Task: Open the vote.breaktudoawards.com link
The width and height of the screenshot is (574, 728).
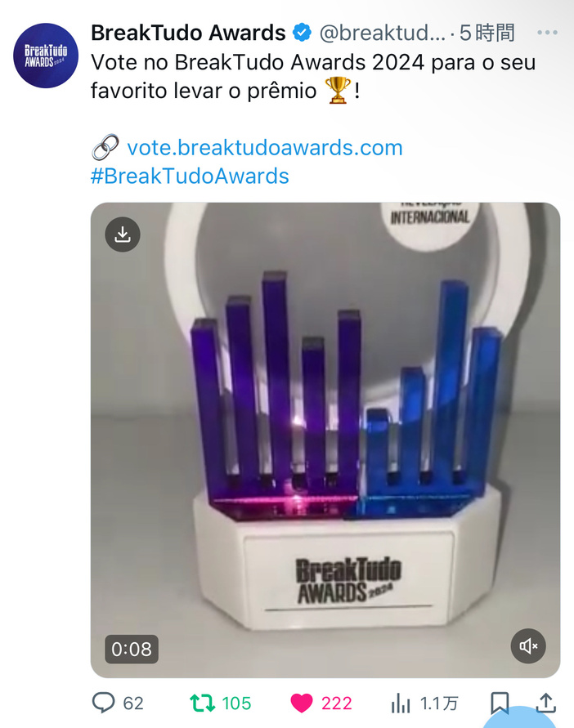Action: pos(265,148)
